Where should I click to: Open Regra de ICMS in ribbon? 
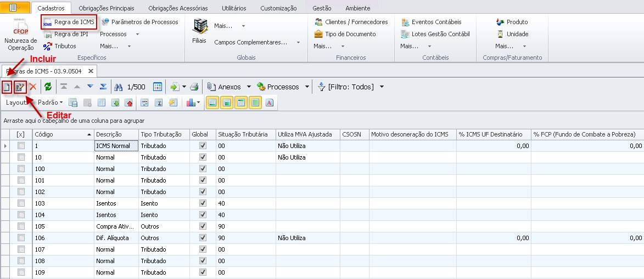[69, 22]
